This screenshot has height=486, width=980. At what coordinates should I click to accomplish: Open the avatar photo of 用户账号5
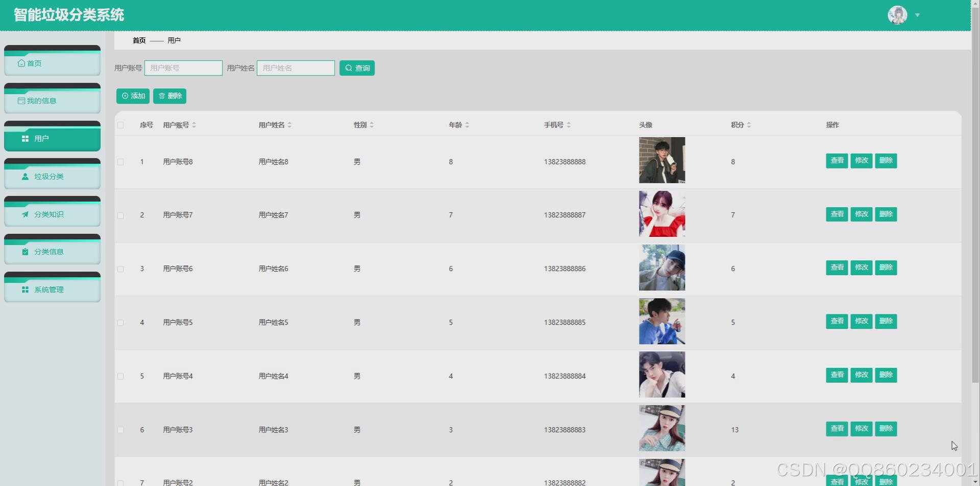click(x=662, y=321)
